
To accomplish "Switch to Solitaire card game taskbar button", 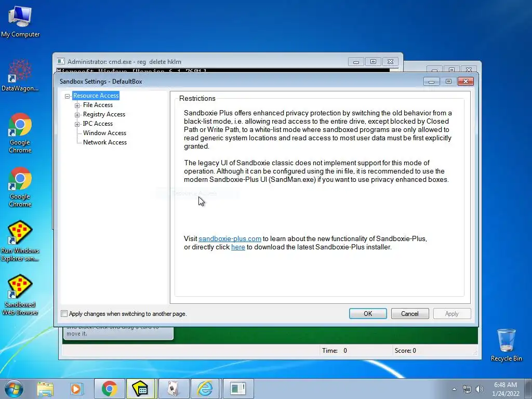I will pyautogui.click(x=174, y=389).
